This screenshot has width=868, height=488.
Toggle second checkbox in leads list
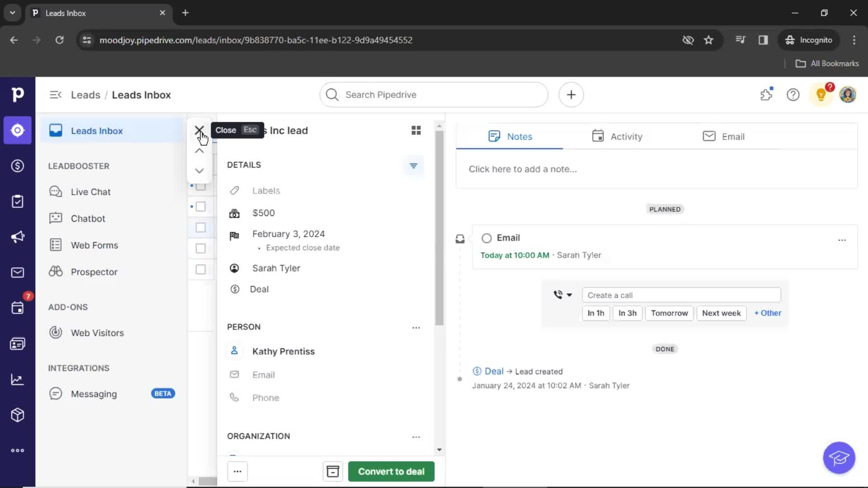tap(201, 207)
